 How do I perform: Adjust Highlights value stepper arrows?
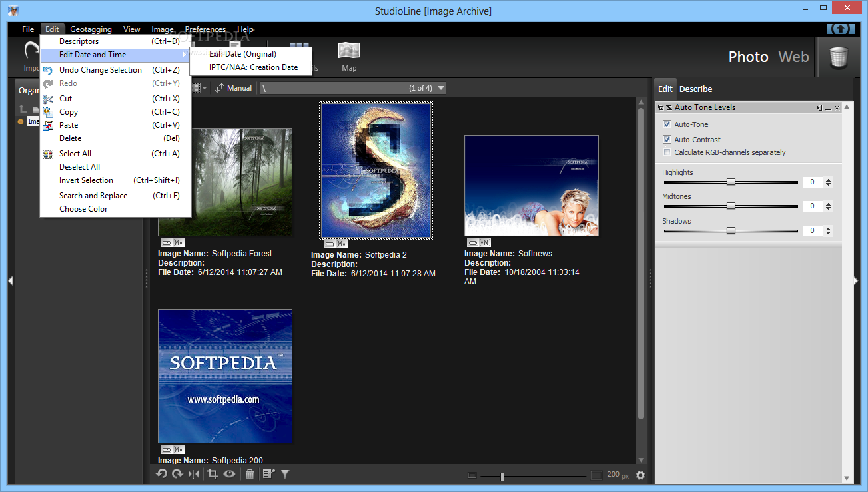pos(828,182)
